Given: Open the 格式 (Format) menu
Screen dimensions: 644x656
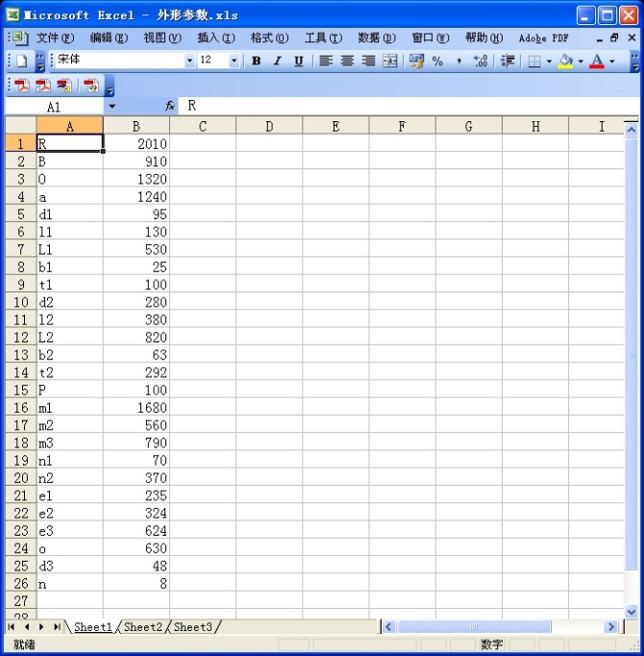Looking at the screenshot, I should pyautogui.click(x=268, y=38).
